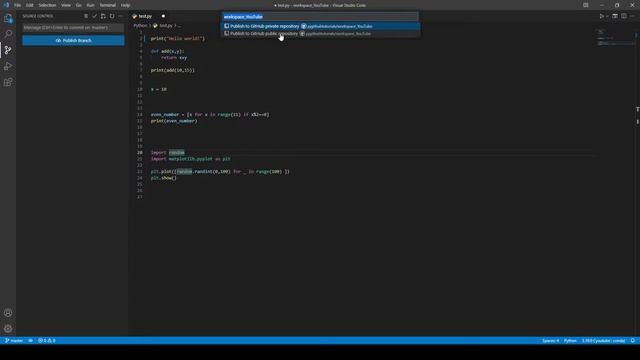Click the commit message input field

click(x=73, y=28)
